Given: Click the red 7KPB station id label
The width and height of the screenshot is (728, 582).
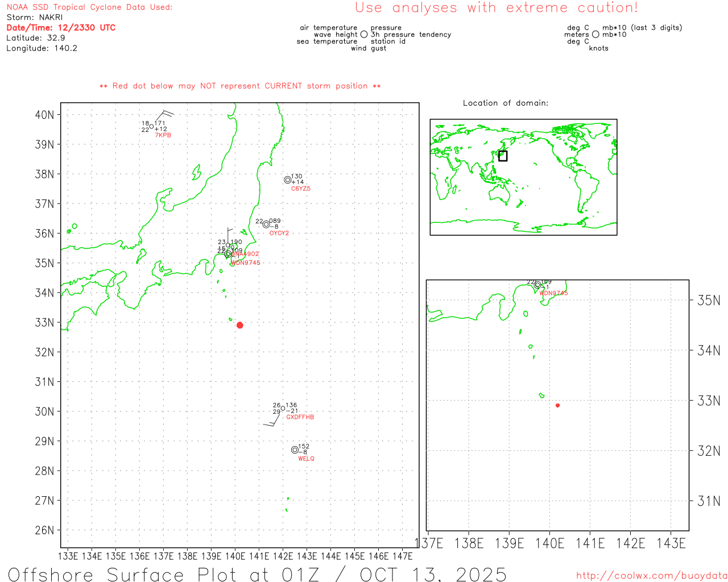Looking at the screenshot, I should point(163,135).
